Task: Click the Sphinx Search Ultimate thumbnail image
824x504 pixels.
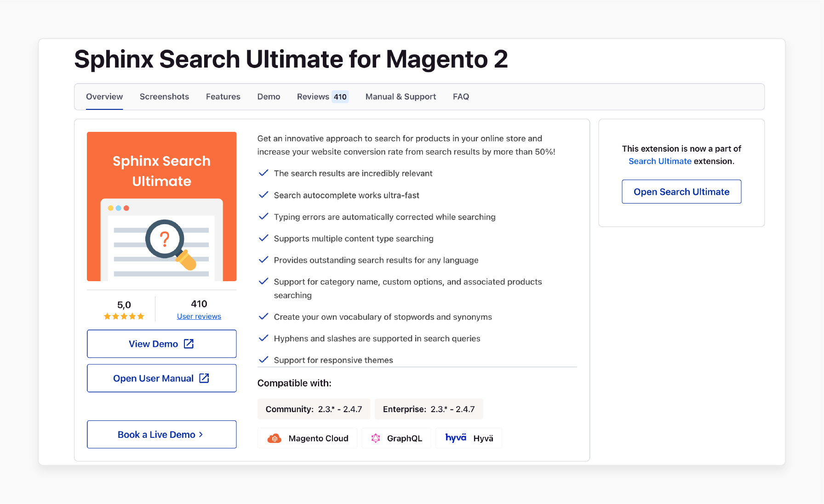Action: click(161, 206)
